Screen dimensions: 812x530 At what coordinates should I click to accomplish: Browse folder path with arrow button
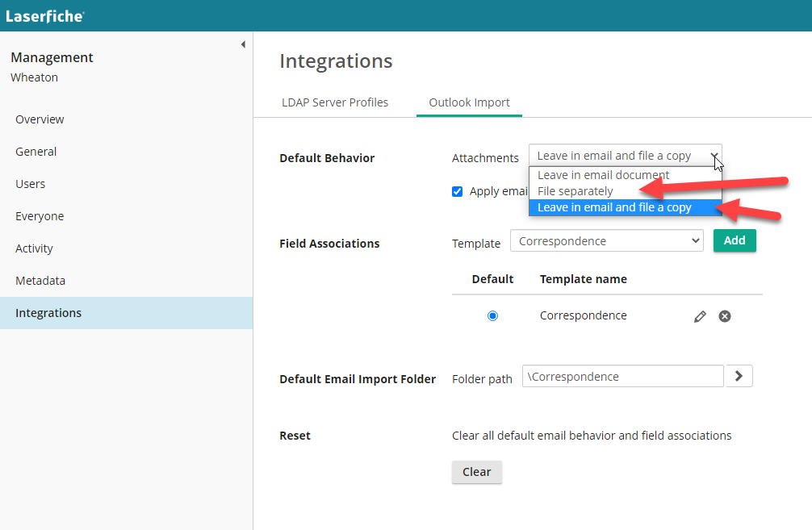[x=739, y=377]
